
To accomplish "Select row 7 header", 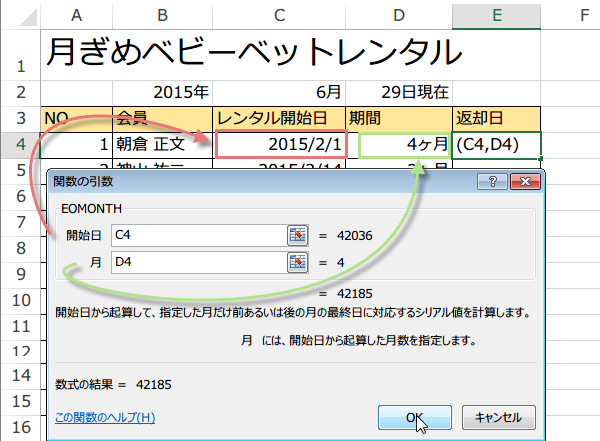I will pos(21,223).
